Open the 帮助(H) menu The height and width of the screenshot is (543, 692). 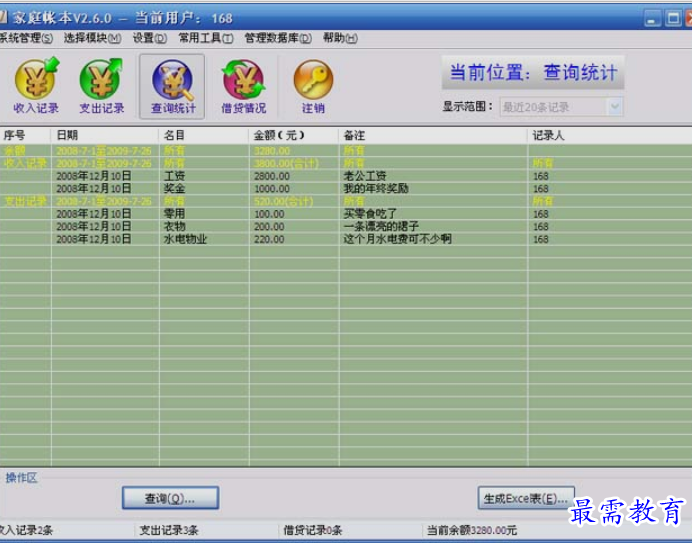(340, 38)
